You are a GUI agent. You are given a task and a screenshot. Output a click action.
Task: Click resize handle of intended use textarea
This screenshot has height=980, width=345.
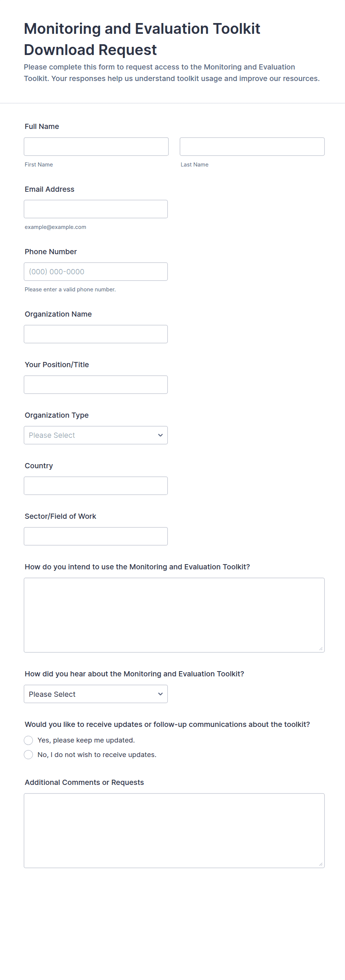pos(321,649)
